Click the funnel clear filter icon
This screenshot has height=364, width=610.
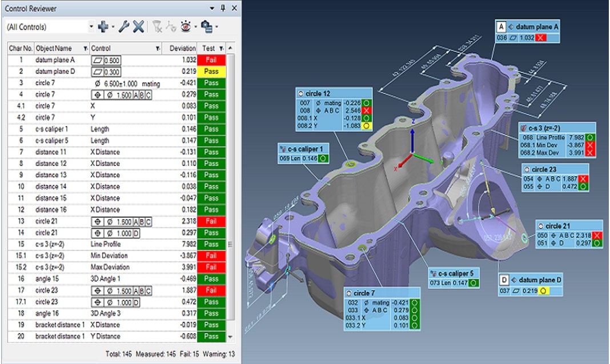click(156, 27)
